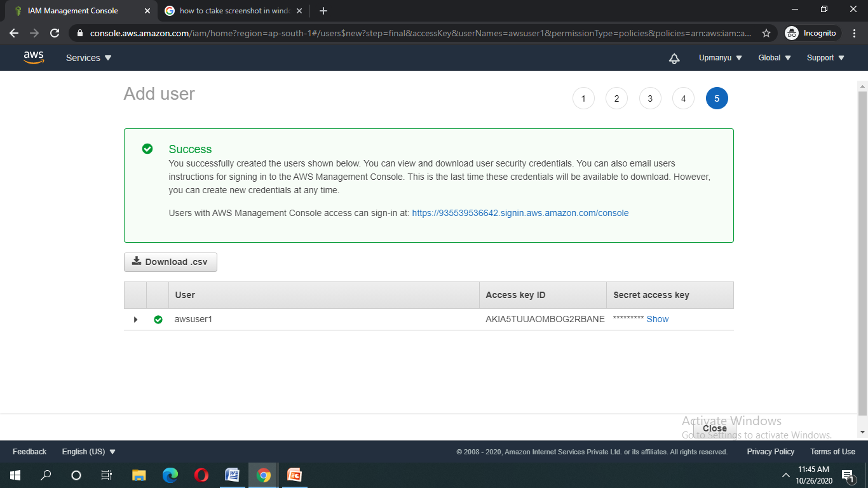Click Chrome icon in taskbar
Image resolution: width=868 pixels, height=488 pixels.
pyautogui.click(x=263, y=475)
